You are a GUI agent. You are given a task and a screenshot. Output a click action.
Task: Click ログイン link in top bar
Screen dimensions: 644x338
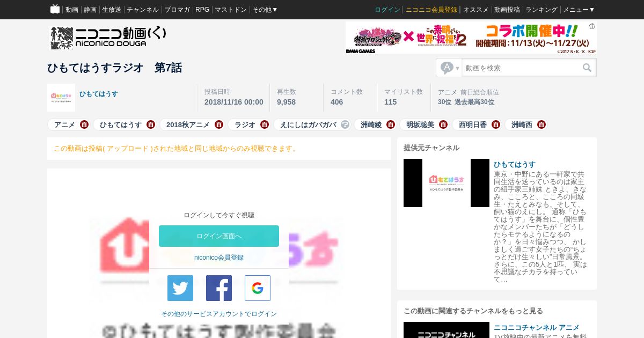pos(387,10)
